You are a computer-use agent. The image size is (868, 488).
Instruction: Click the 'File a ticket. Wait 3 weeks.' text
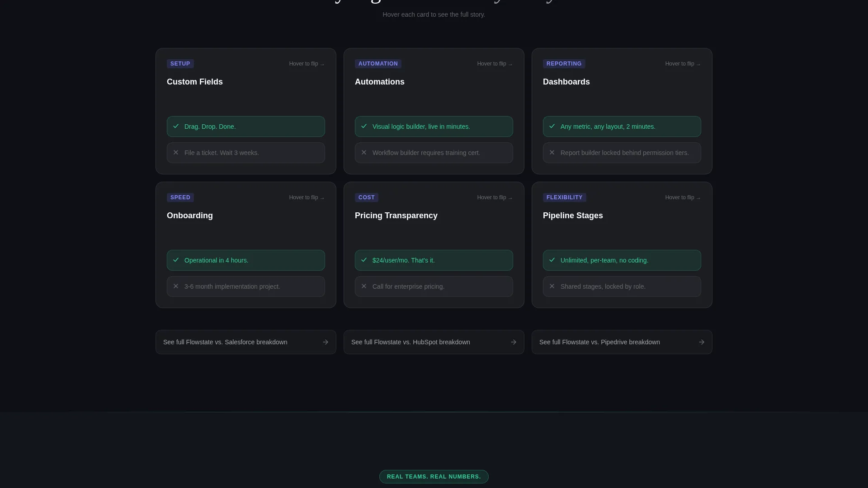coord(222,153)
